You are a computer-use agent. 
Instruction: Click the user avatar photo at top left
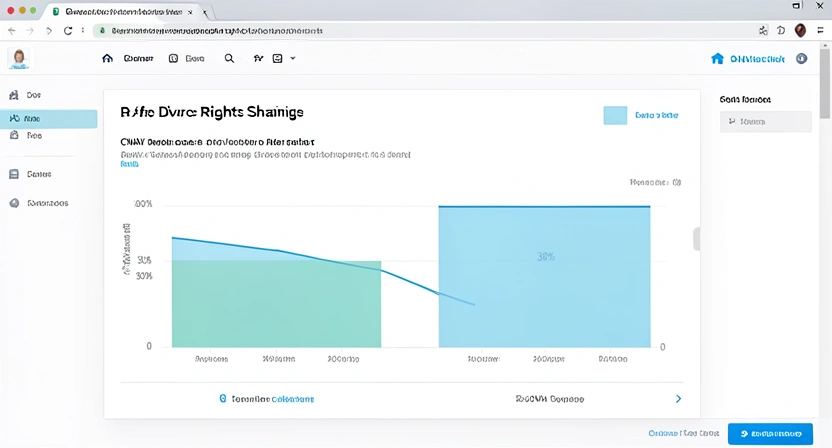(x=19, y=59)
